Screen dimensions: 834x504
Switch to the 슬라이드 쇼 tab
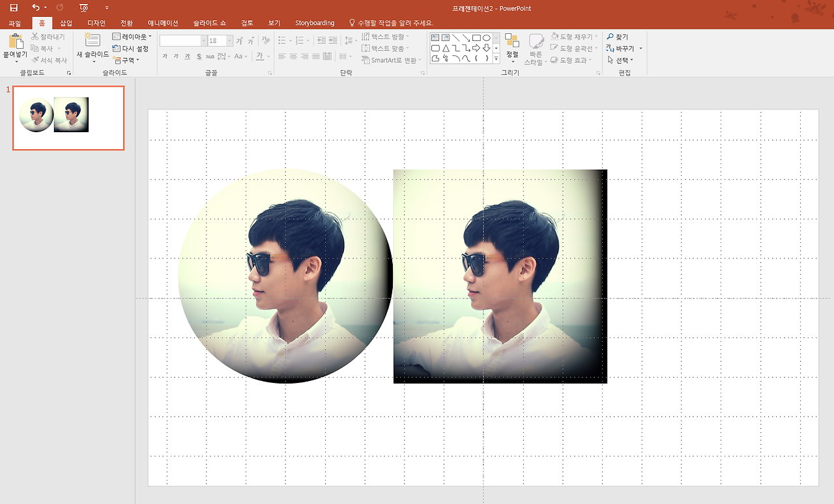click(x=210, y=23)
